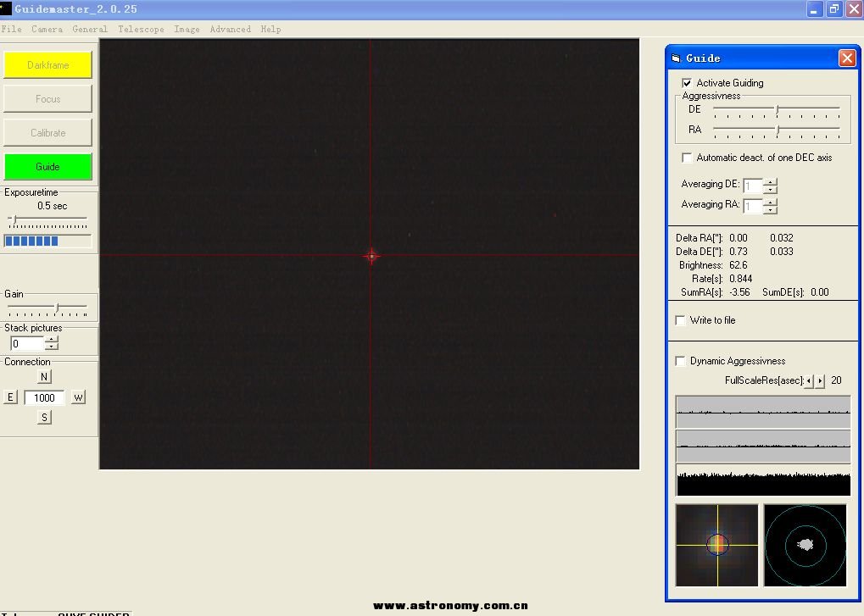Click the S direction button

[44, 418]
